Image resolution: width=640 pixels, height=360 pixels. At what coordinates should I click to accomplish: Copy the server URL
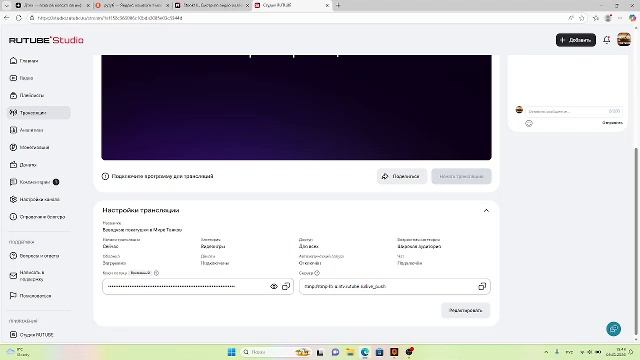482,287
